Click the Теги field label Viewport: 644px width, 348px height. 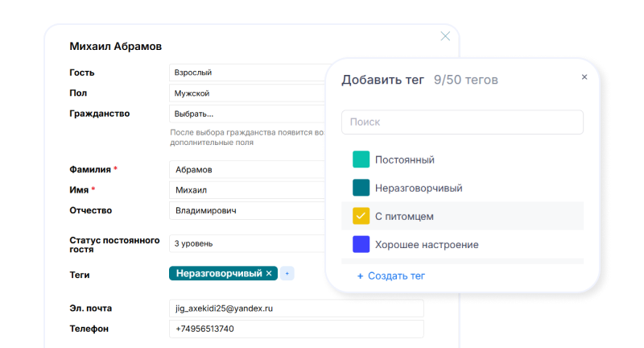click(79, 275)
